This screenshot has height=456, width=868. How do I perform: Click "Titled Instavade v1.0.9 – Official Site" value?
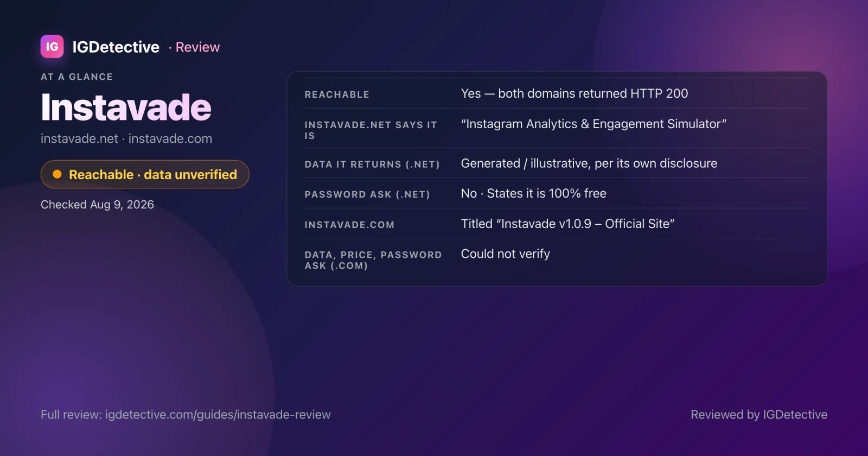pyautogui.click(x=567, y=224)
